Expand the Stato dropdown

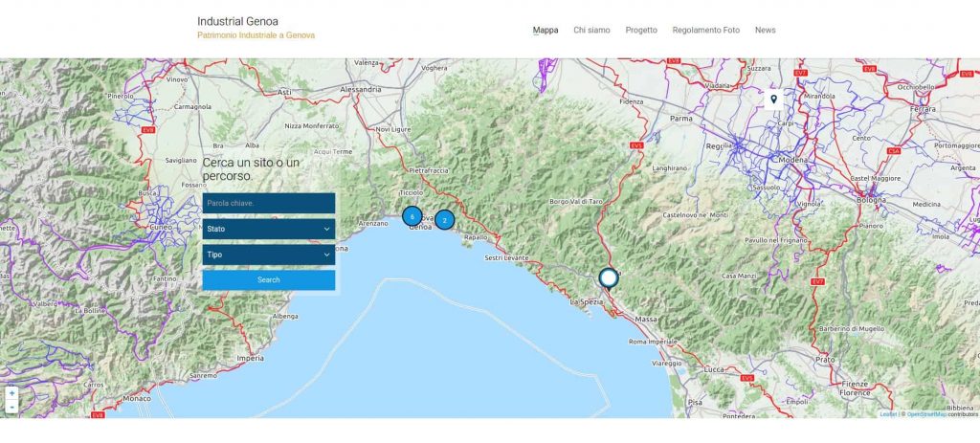click(269, 229)
